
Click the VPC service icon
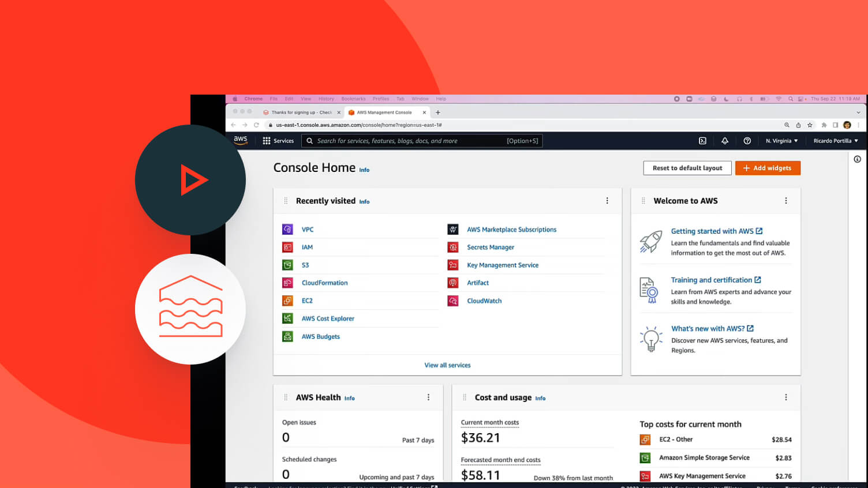click(287, 230)
